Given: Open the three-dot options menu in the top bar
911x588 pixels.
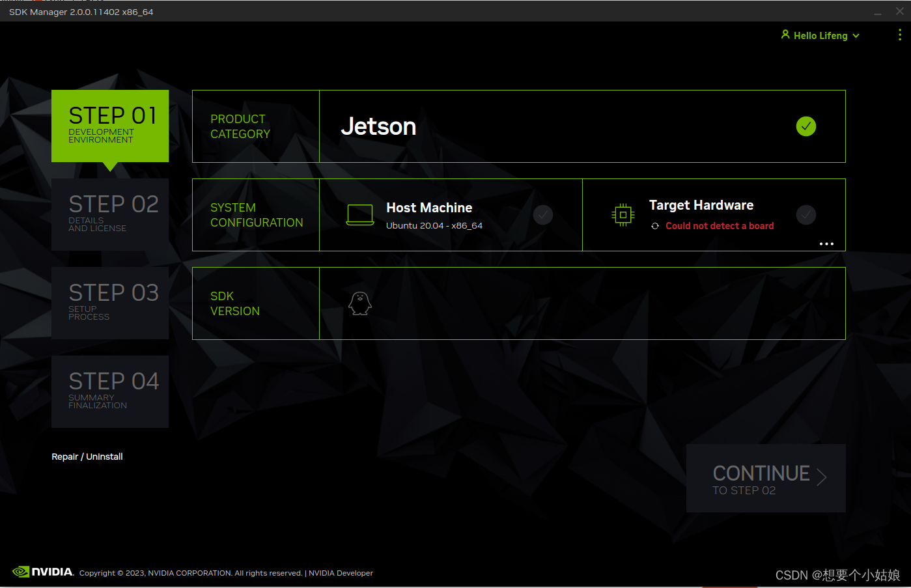Looking at the screenshot, I should pyautogui.click(x=900, y=35).
